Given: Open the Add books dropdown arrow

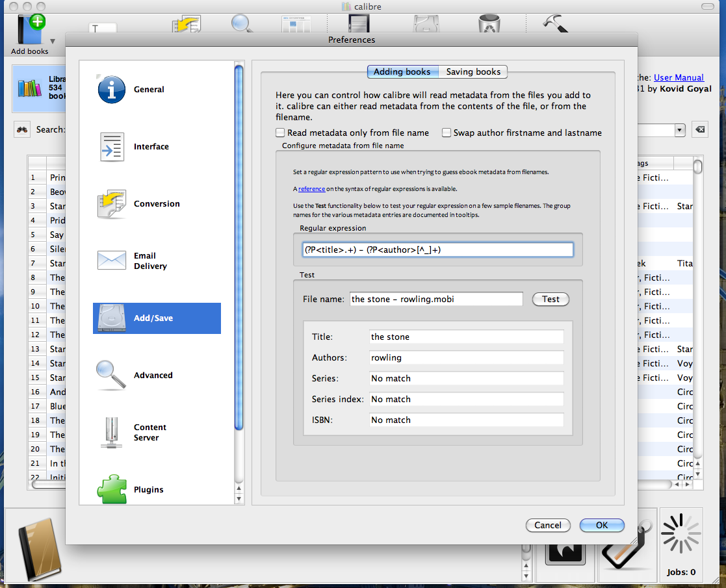Looking at the screenshot, I should pos(53,41).
